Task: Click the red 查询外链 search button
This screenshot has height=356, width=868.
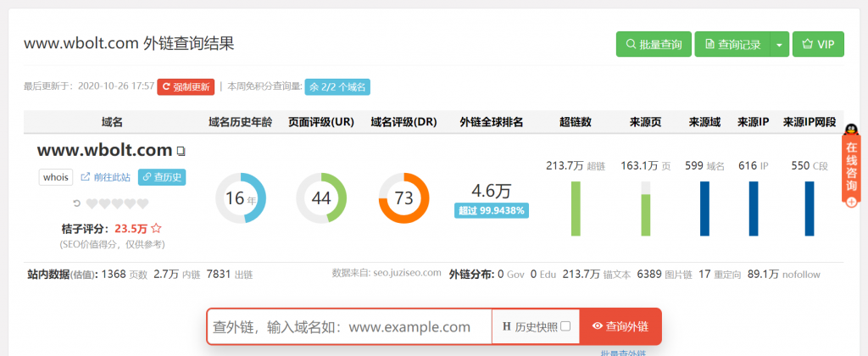Action: point(620,326)
